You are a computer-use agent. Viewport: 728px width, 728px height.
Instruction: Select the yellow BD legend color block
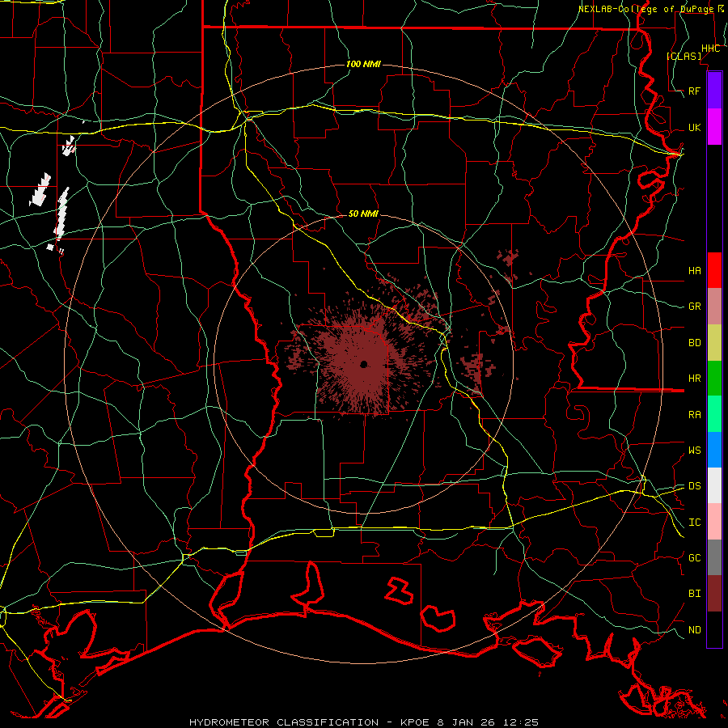(x=714, y=343)
